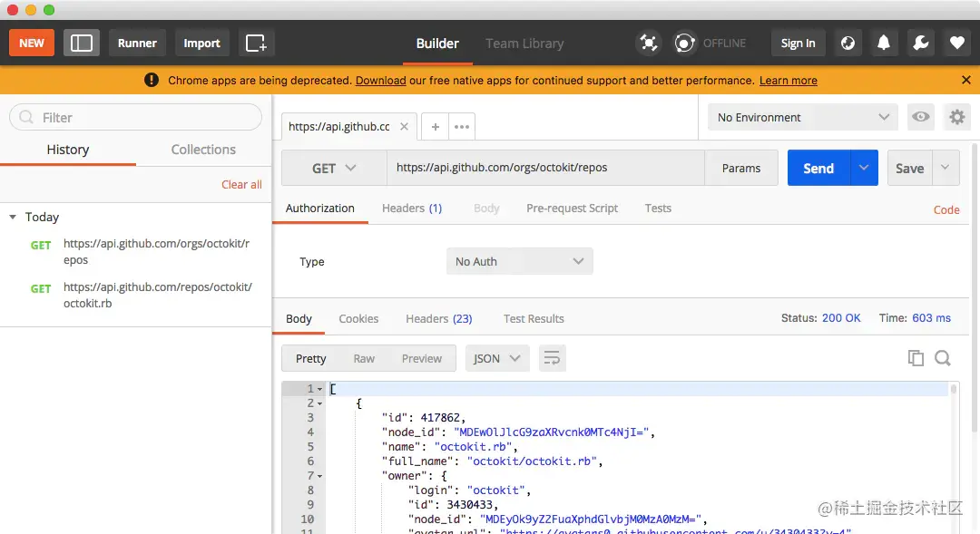The height and width of the screenshot is (534, 980).
Task: Copy response body with copy icon
Action: pos(916,358)
